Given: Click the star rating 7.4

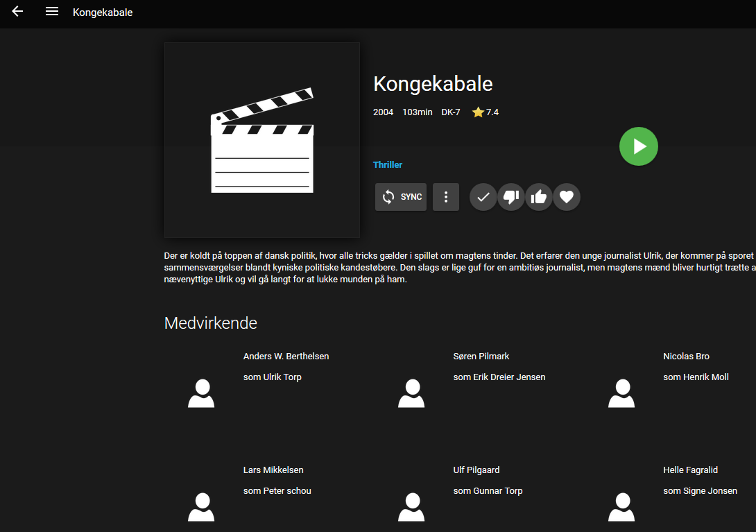Looking at the screenshot, I should point(486,112).
